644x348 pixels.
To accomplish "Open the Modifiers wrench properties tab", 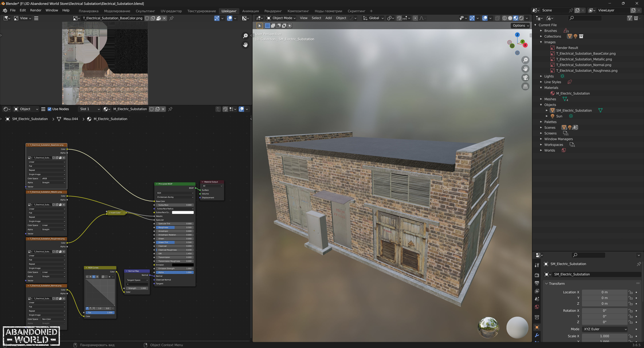I will [537, 335].
